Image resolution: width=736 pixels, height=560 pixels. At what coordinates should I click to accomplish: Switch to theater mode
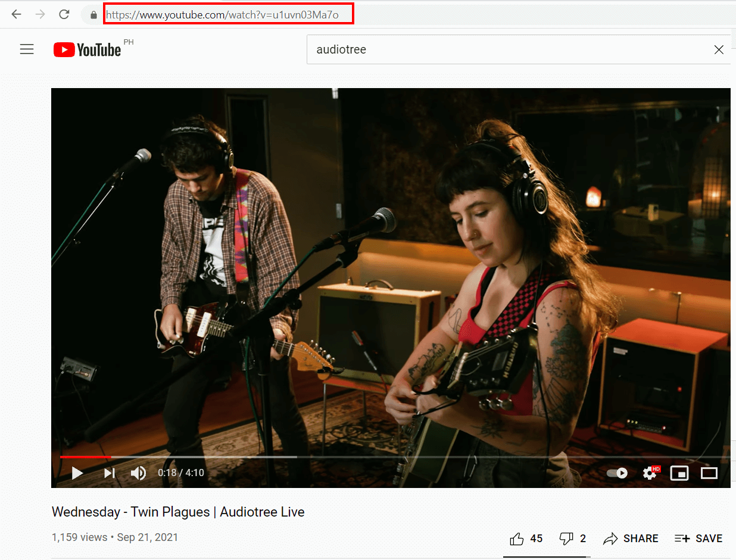pyautogui.click(x=709, y=473)
